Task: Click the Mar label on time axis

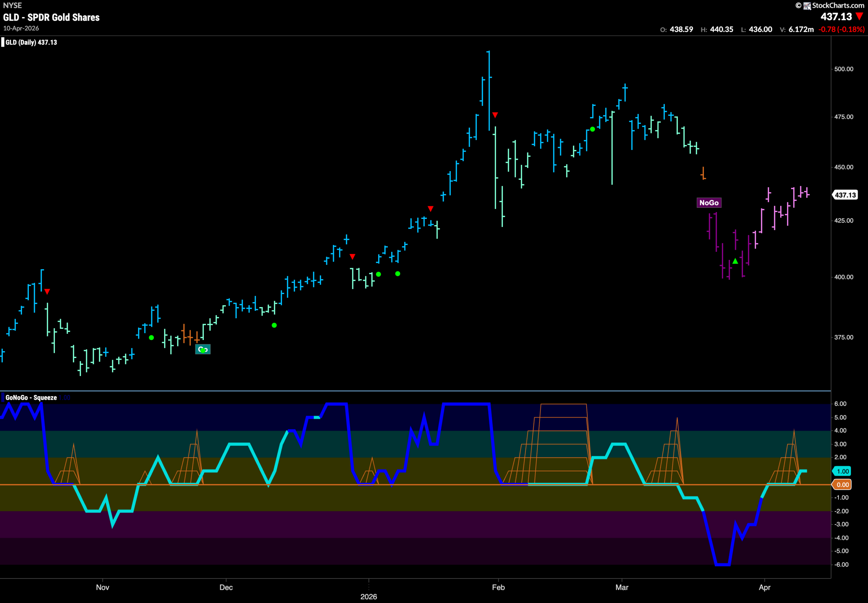Action: (622, 587)
